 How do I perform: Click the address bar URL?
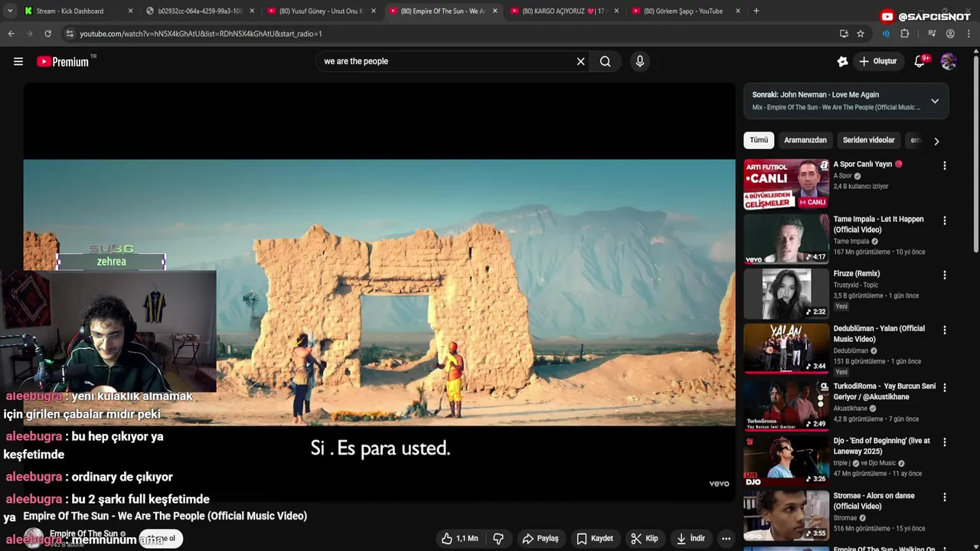[201, 34]
